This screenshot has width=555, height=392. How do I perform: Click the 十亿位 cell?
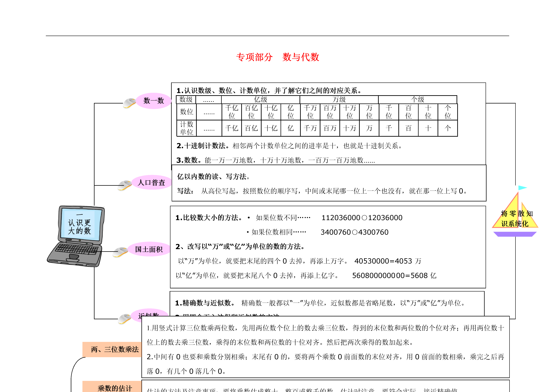click(271, 112)
